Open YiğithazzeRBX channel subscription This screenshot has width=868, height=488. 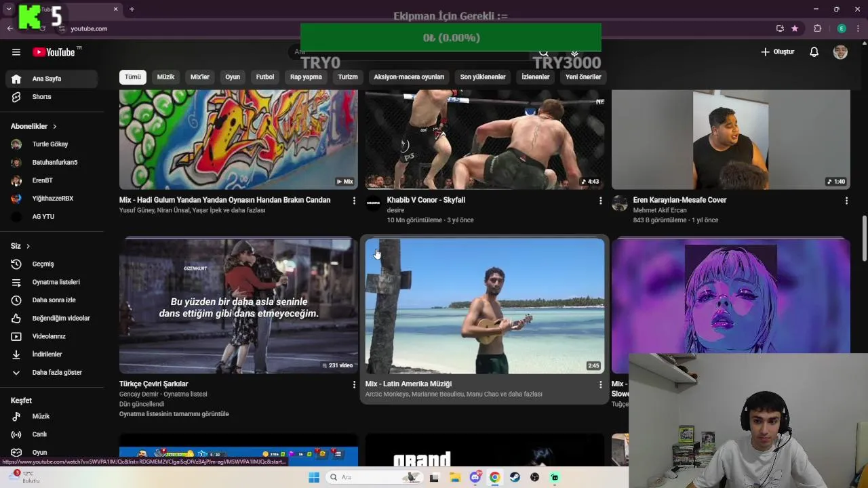pyautogui.click(x=52, y=199)
